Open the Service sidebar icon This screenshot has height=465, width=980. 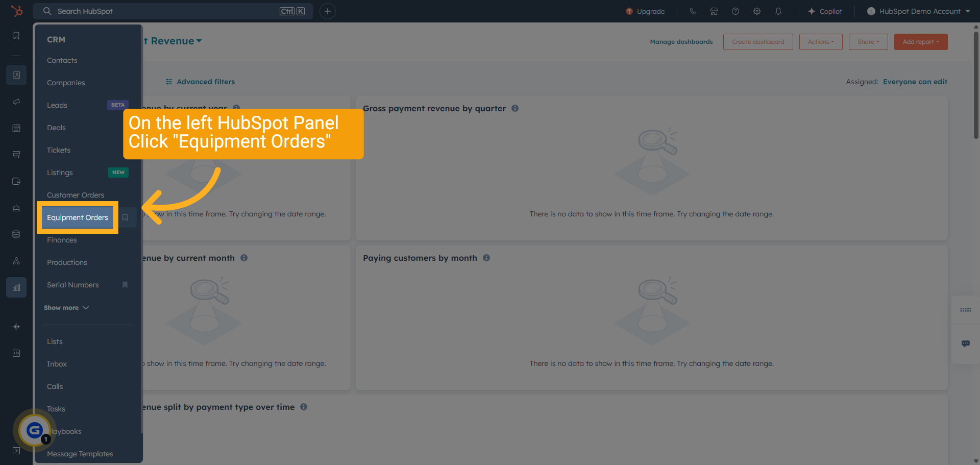coord(16,208)
